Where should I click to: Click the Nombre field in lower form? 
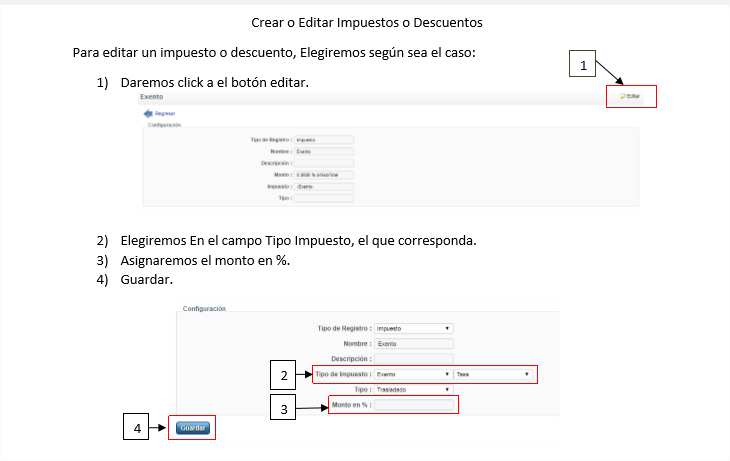pos(414,343)
